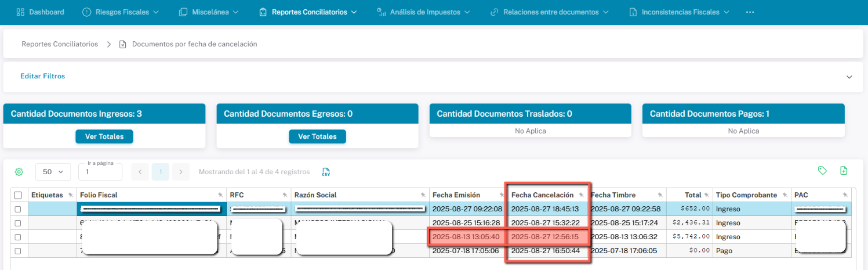Viewport: 868px width, 270px height.
Task: Click the green tag labels icon
Action: (822, 171)
